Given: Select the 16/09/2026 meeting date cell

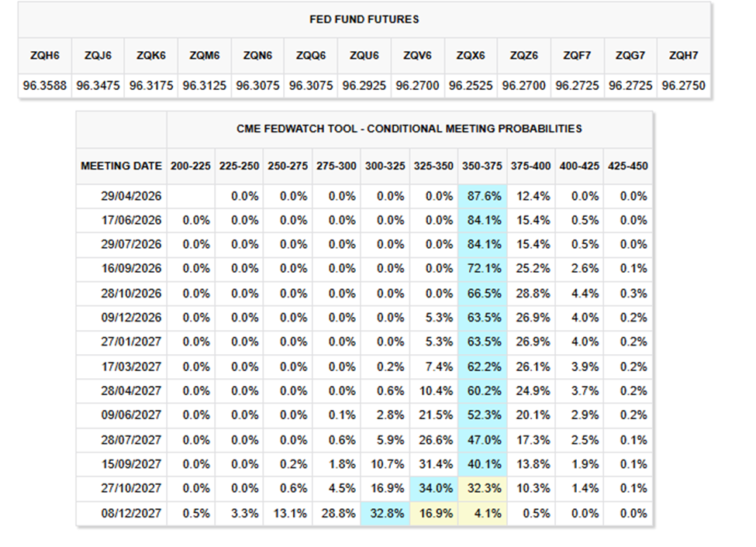Looking at the screenshot, I should tap(131, 269).
